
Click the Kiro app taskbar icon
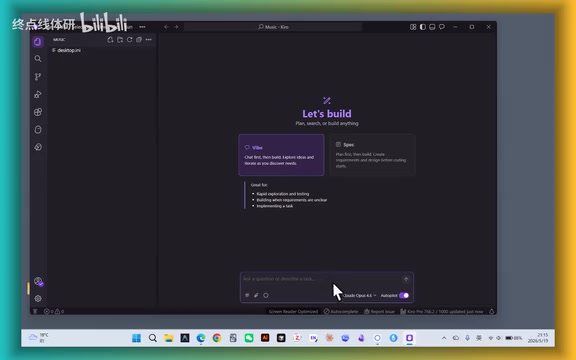pos(409,338)
